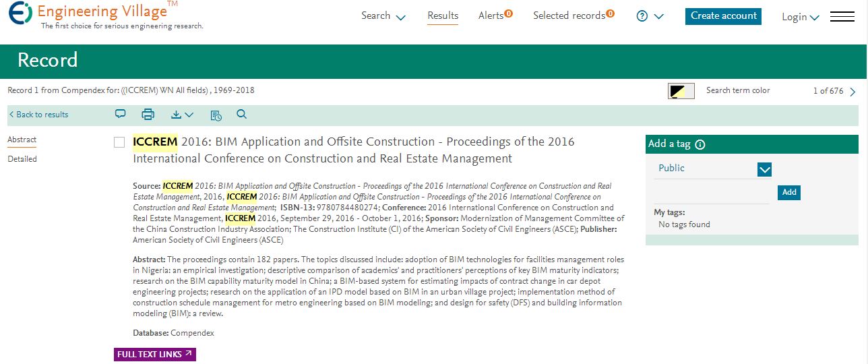The height and width of the screenshot is (364, 868).
Task: Print the record with printer icon
Action: 148,115
